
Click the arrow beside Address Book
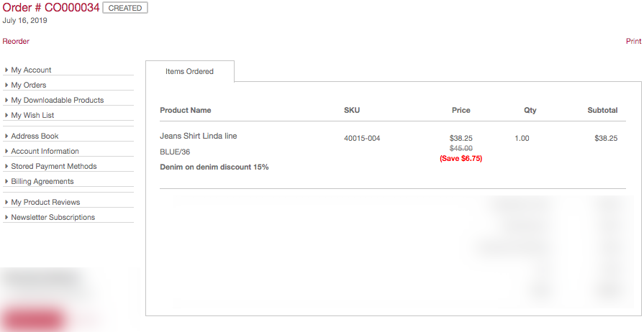[x=6, y=137]
